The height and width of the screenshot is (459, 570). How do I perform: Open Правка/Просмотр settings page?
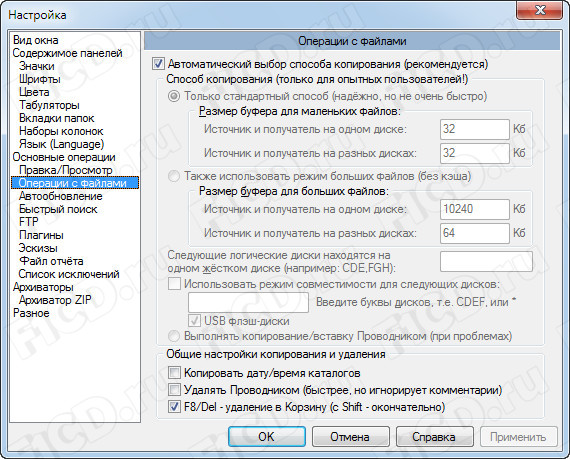point(65,170)
